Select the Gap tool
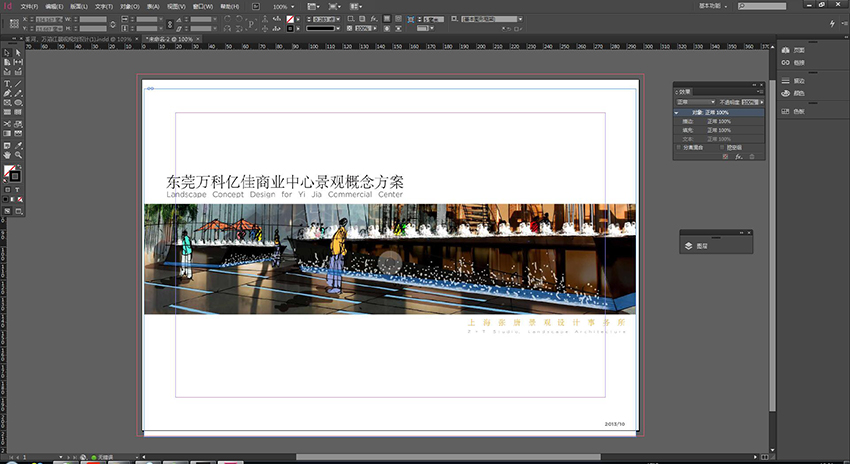The width and height of the screenshot is (850, 464). (x=18, y=62)
